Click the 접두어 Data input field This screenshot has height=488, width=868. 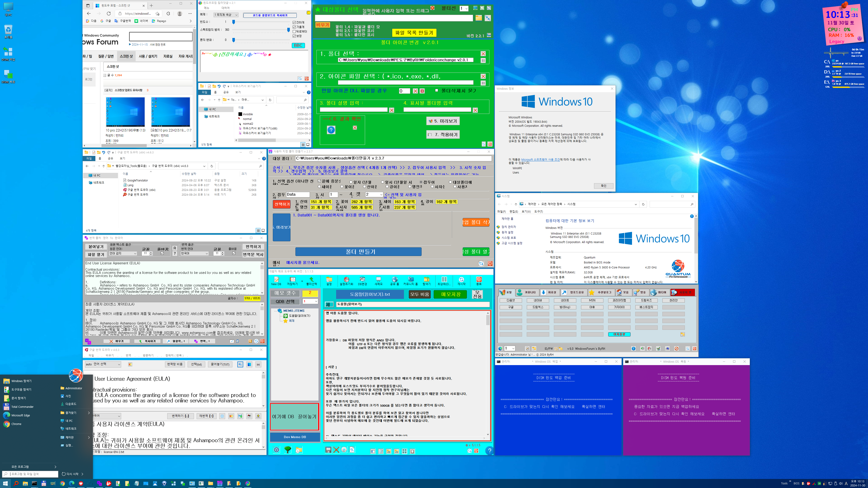tap(298, 194)
